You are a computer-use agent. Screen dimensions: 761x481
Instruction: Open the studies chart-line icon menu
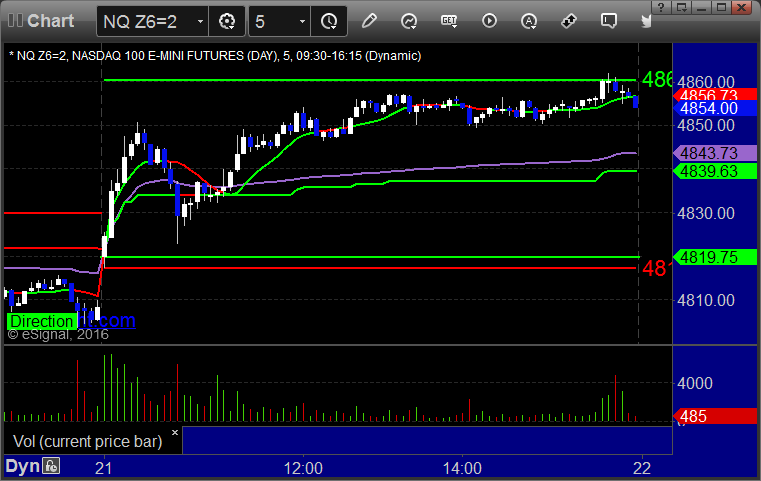pyautogui.click(x=409, y=21)
